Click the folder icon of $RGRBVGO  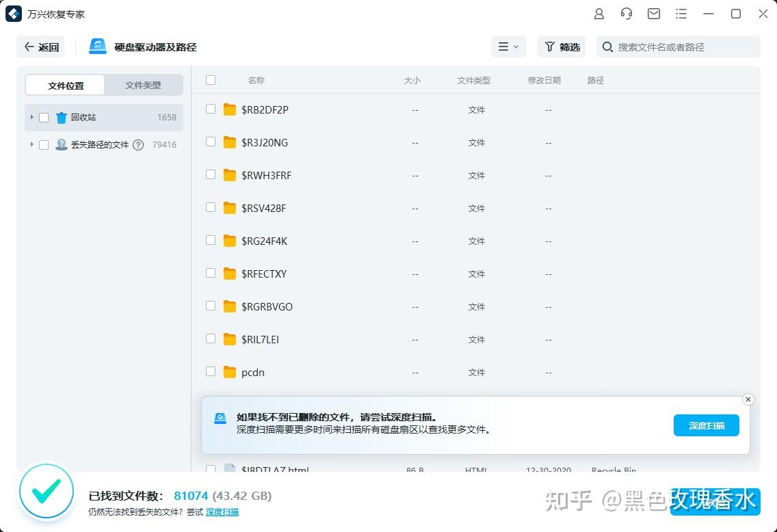coord(229,306)
